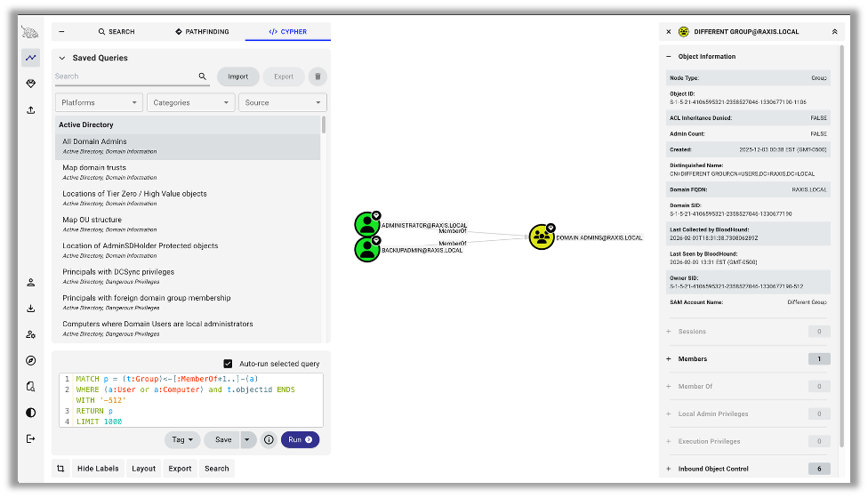Open administration user-gear icon in sidebar
Image resolution: width=868 pixels, height=498 pixels.
(x=31, y=334)
